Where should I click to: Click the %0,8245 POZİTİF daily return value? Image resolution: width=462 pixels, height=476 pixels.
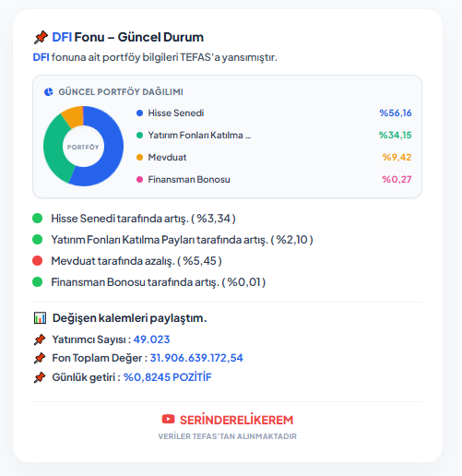coord(168,377)
